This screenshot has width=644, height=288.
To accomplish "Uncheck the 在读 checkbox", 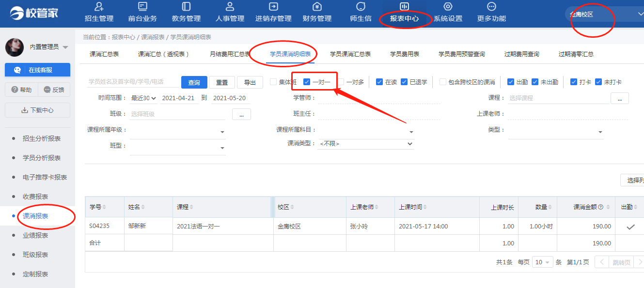I will click(x=379, y=82).
